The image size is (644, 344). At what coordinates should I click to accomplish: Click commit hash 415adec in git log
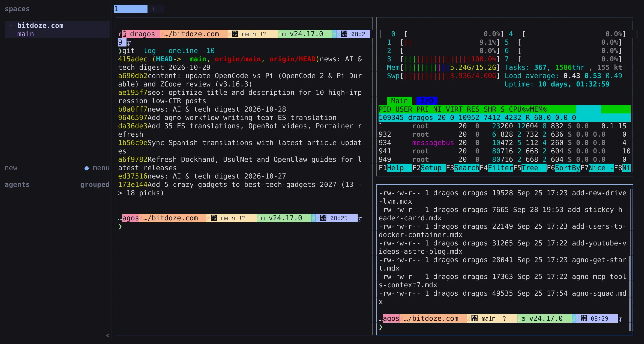(x=133, y=59)
